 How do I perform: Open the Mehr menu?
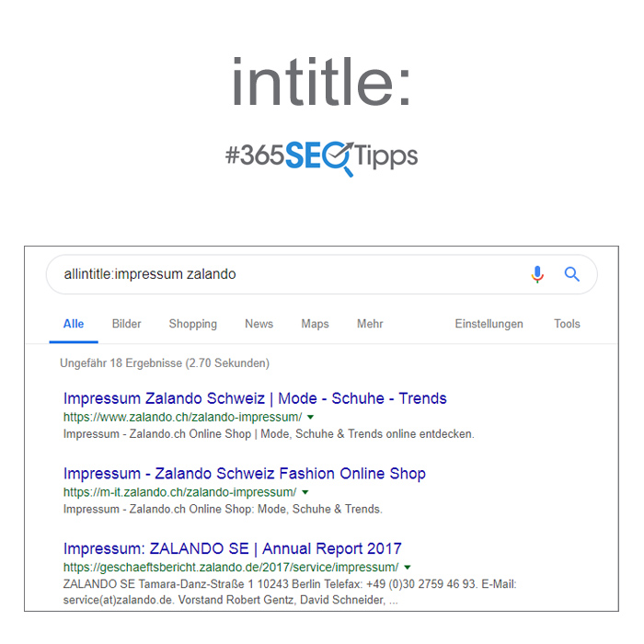pyautogui.click(x=370, y=324)
